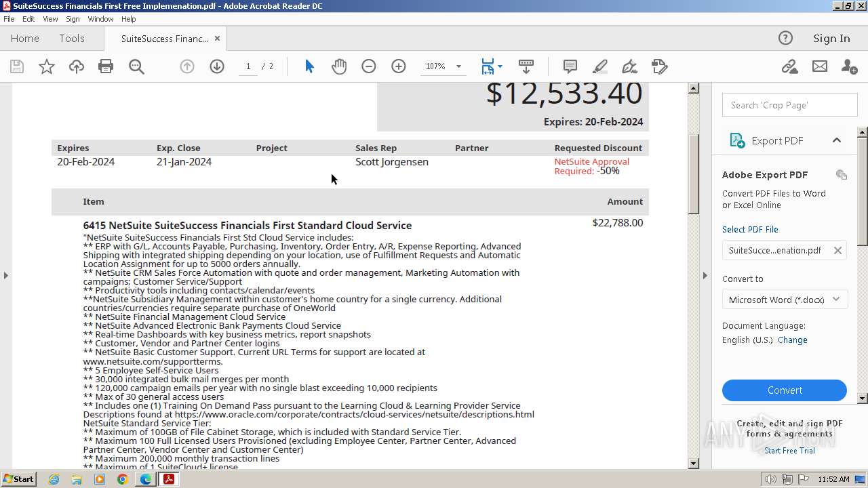This screenshot has width=868, height=488.
Task: Zoom out with the minus icon
Action: [369, 66]
